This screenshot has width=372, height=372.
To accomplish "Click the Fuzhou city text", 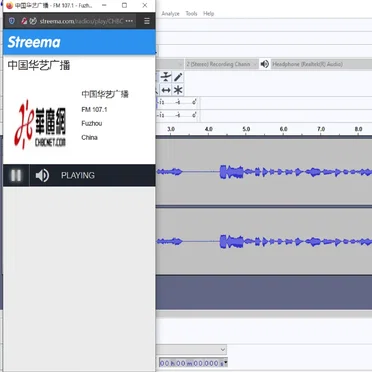I will tap(92, 123).
